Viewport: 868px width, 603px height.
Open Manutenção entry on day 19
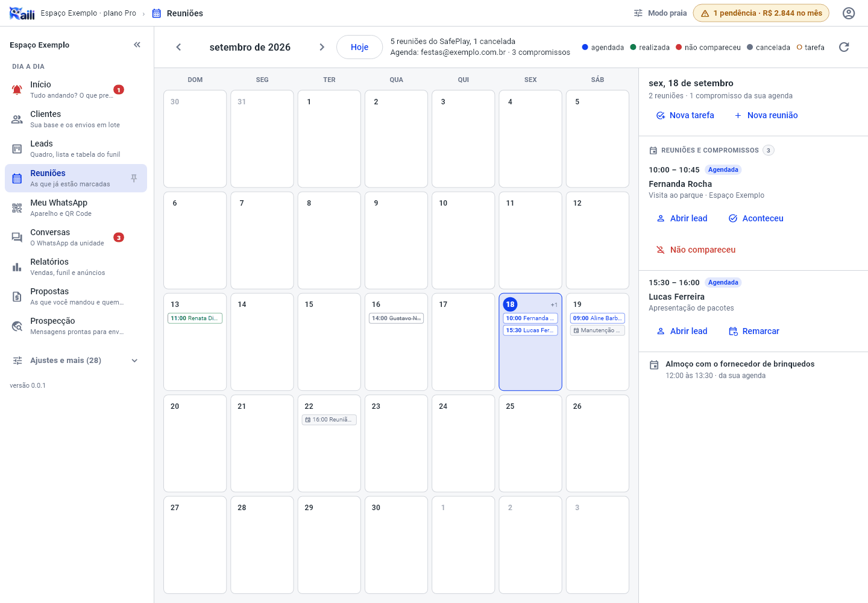click(597, 330)
